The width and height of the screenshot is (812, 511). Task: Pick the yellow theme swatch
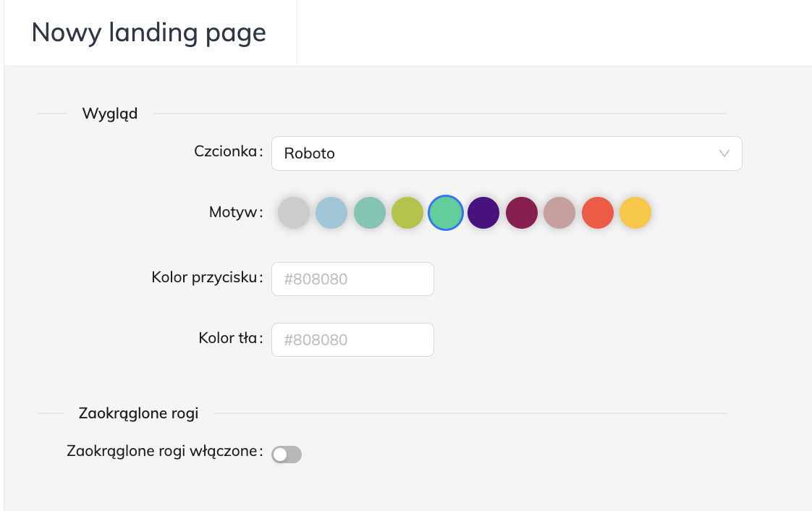(x=635, y=214)
